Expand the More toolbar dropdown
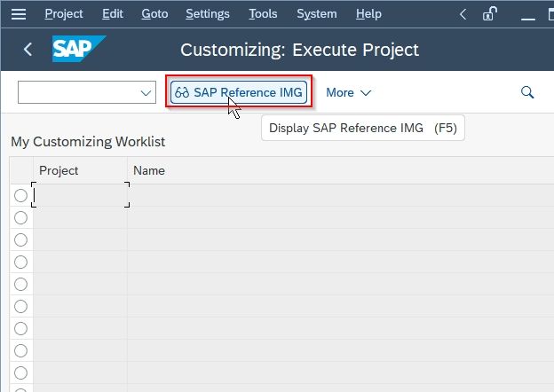 [x=348, y=92]
